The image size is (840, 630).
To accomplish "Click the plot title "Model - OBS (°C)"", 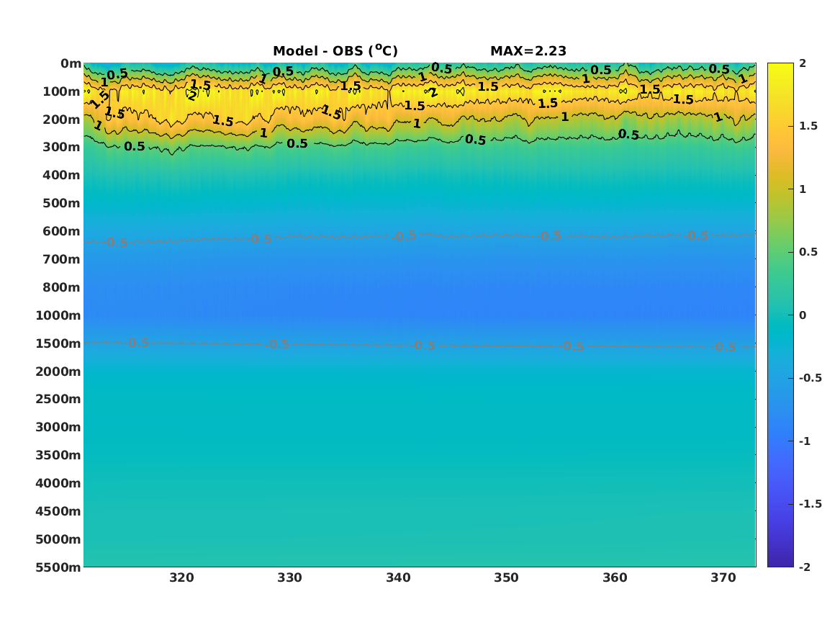I will coord(335,50).
